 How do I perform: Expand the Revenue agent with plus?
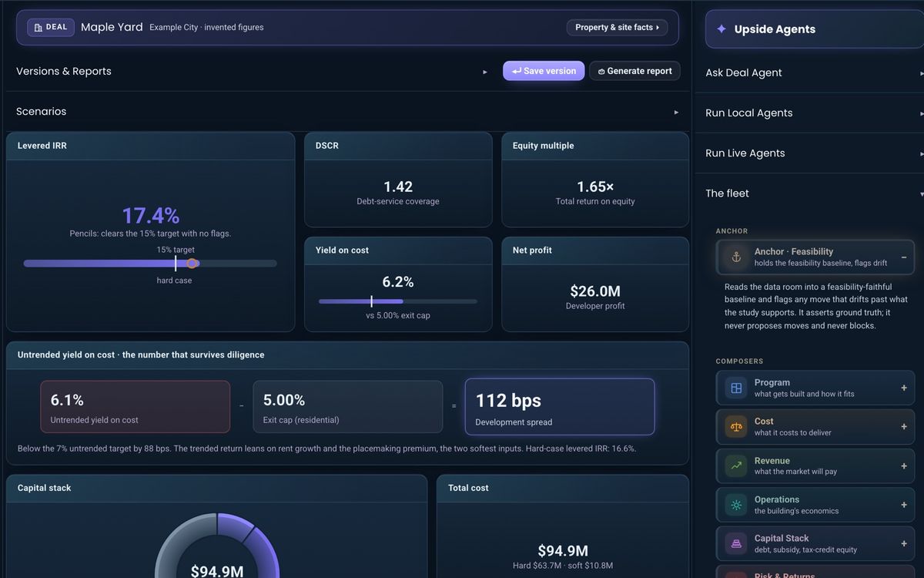point(904,466)
